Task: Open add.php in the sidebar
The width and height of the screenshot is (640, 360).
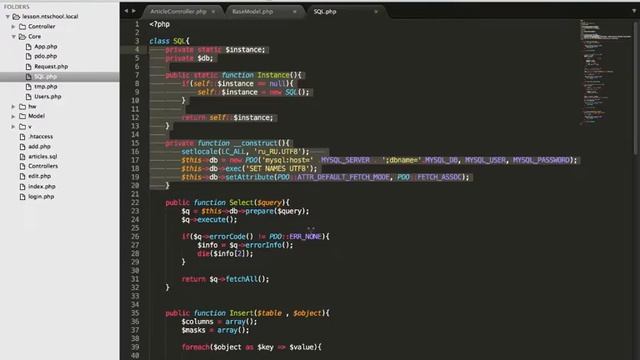Action: pos(39,147)
